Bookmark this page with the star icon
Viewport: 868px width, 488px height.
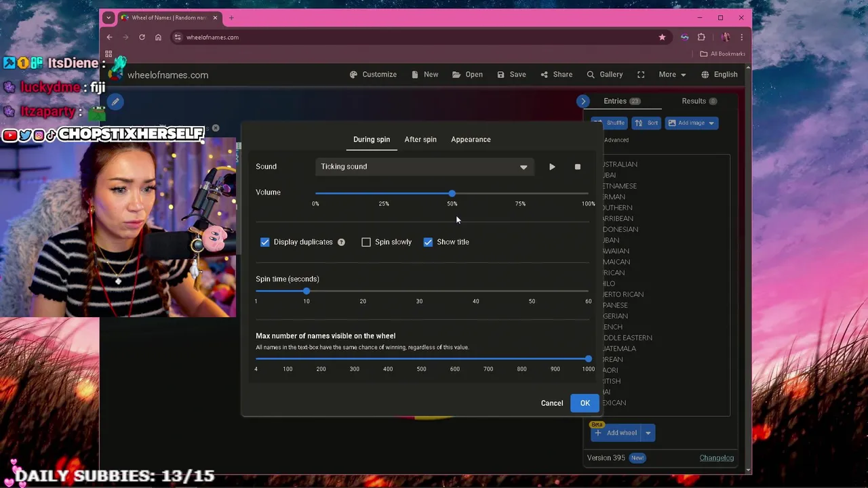pyautogui.click(x=663, y=37)
